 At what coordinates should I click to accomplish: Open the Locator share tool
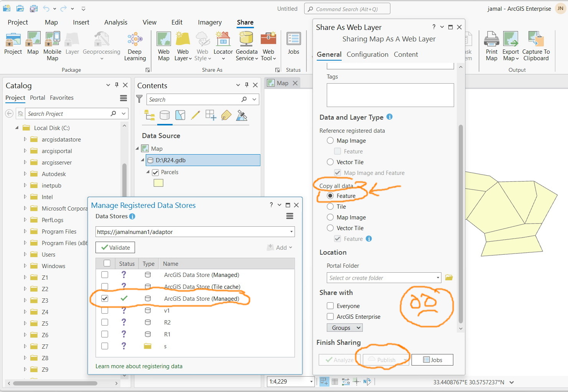pyautogui.click(x=223, y=46)
